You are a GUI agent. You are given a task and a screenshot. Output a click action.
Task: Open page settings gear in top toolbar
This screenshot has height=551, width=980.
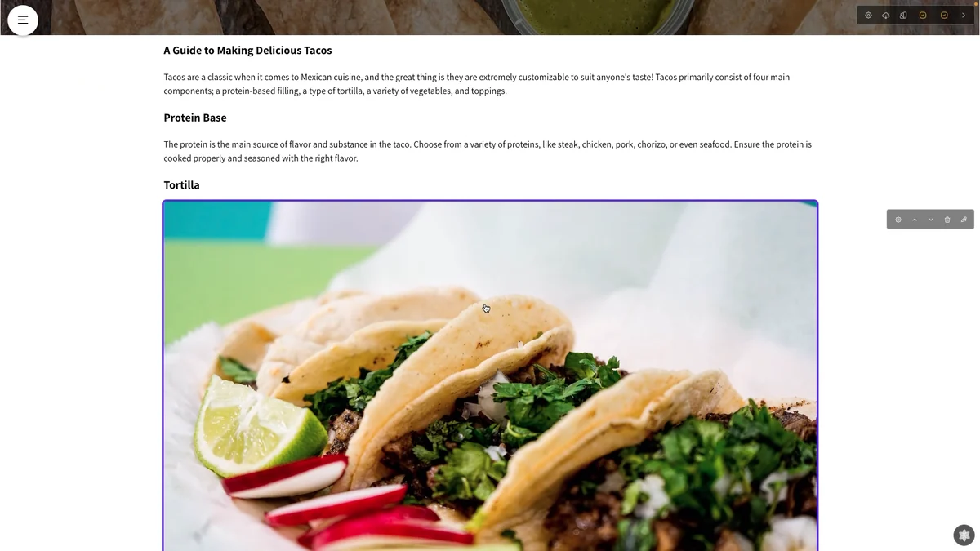[868, 16]
